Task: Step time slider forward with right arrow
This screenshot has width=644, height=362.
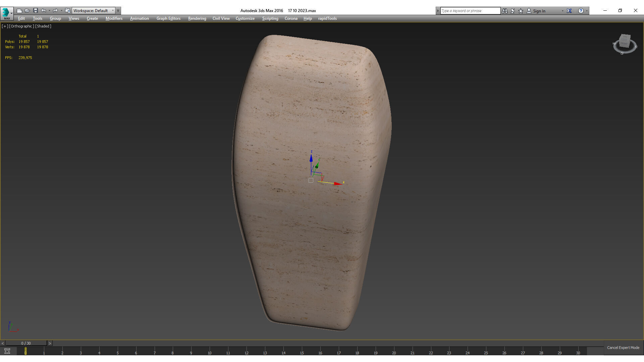Action: [x=50, y=343]
